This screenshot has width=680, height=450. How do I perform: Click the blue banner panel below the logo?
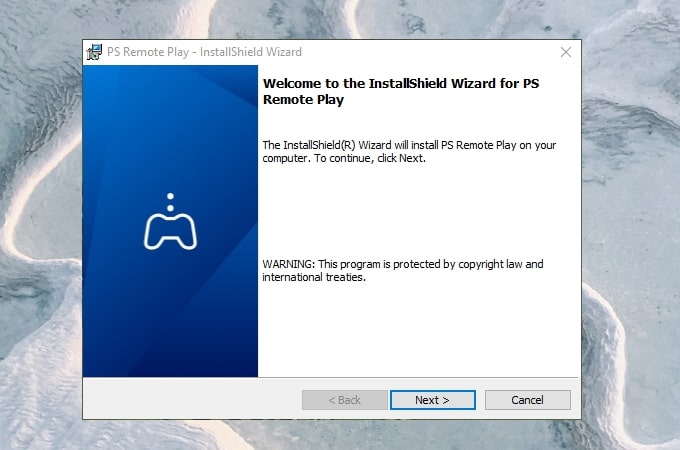click(170, 320)
